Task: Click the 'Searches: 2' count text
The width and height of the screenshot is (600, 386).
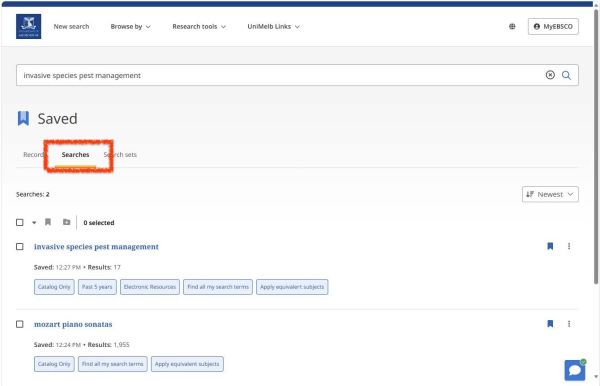Action: pos(33,194)
